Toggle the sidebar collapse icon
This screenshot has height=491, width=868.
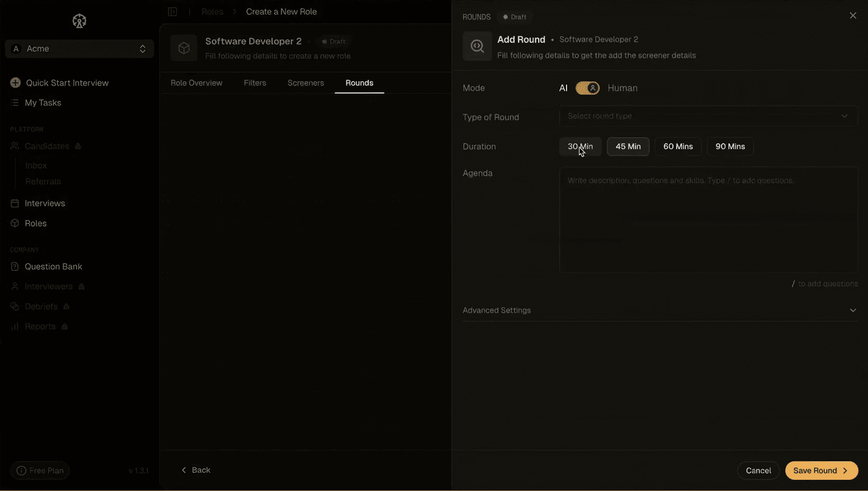pyautogui.click(x=173, y=12)
